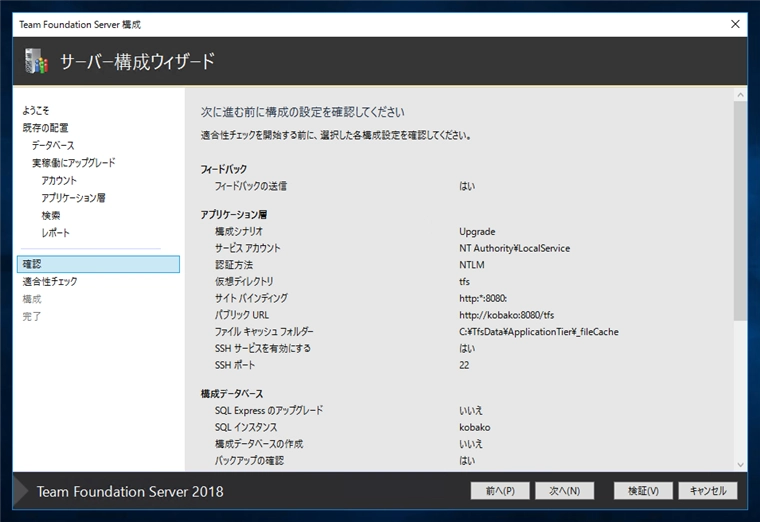The width and height of the screenshot is (760, 522).
Task: Click the tfs virtual directory value
Action: pyautogui.click(x=464, y=282)
